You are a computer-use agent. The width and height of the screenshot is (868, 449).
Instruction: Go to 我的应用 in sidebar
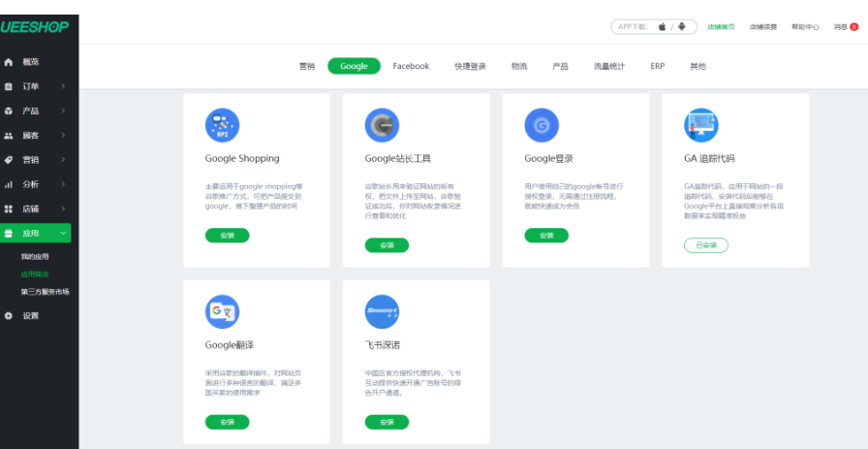click(35, 257)
